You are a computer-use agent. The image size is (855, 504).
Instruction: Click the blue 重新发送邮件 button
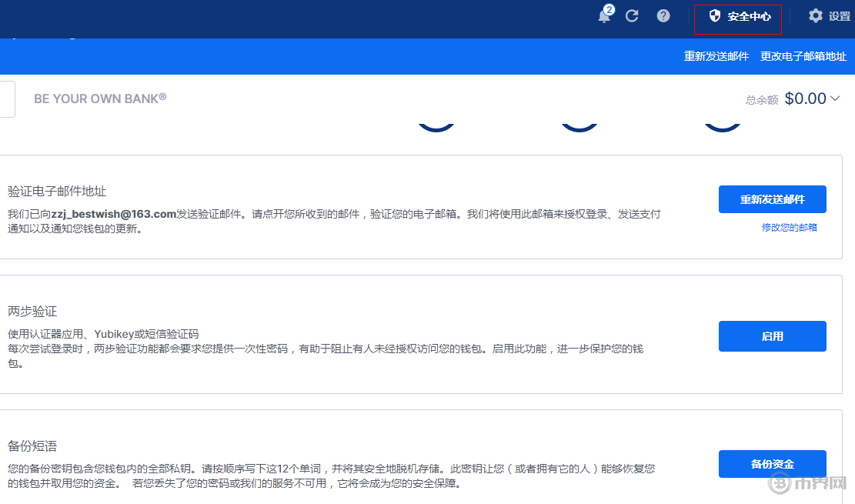point(772,199)
